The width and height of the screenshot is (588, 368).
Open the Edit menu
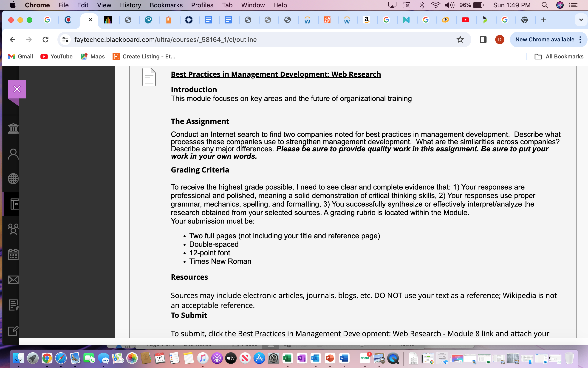(83, 5)
